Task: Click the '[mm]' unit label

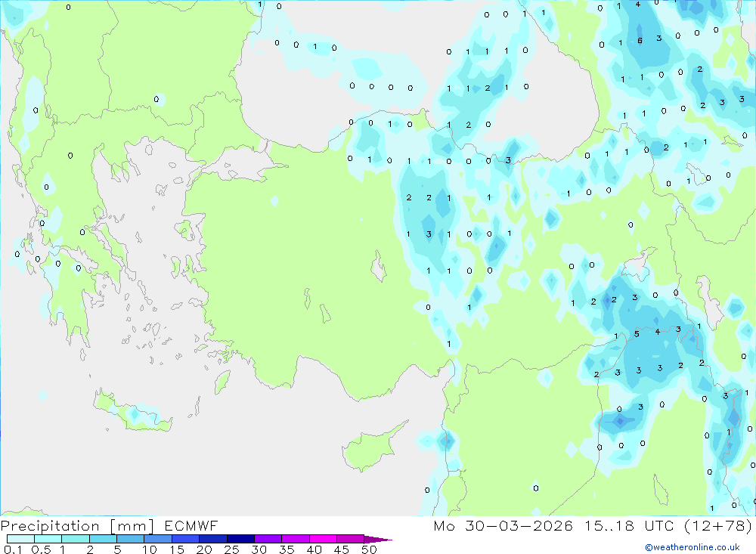Action: tap(132, 526)
